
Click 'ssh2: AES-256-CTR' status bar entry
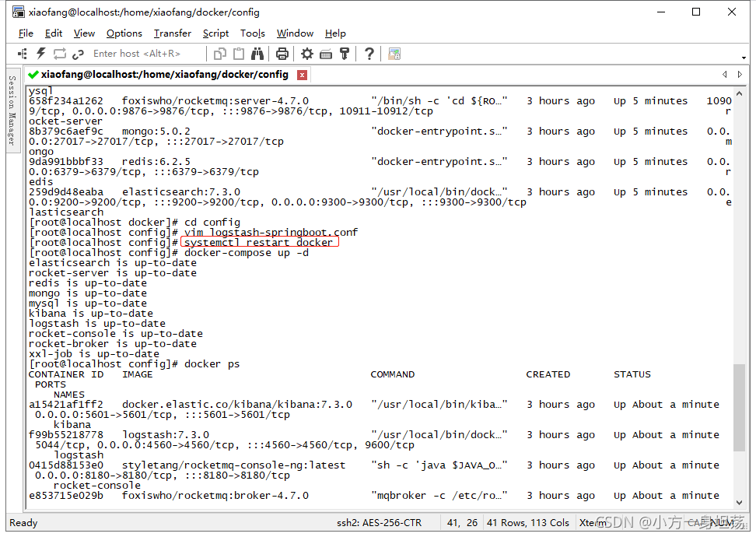click(379, 522)
